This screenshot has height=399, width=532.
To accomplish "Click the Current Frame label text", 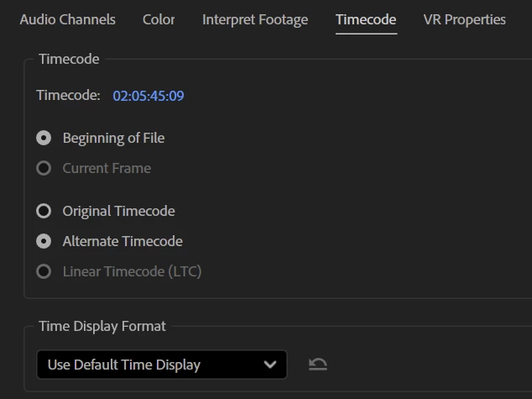I will click(x=107, y=168).
